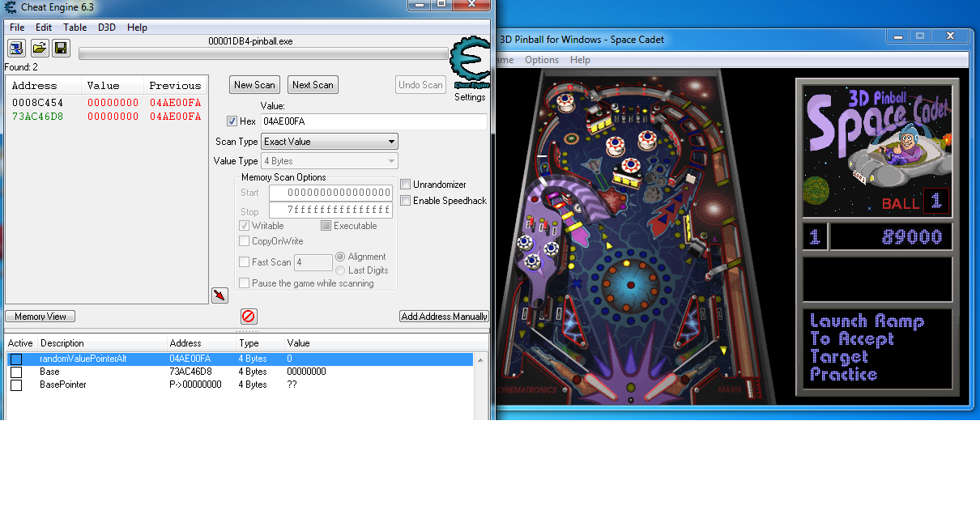The image size is (980, 510).
Task: Open the Table menu
Action: pyautogui.click(x=75, y=28)
